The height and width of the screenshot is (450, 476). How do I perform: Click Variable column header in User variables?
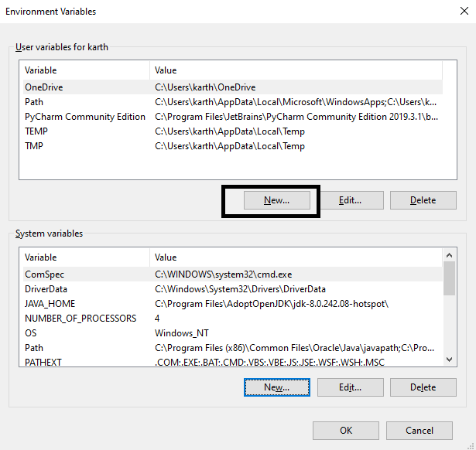[x=86, y=70]
